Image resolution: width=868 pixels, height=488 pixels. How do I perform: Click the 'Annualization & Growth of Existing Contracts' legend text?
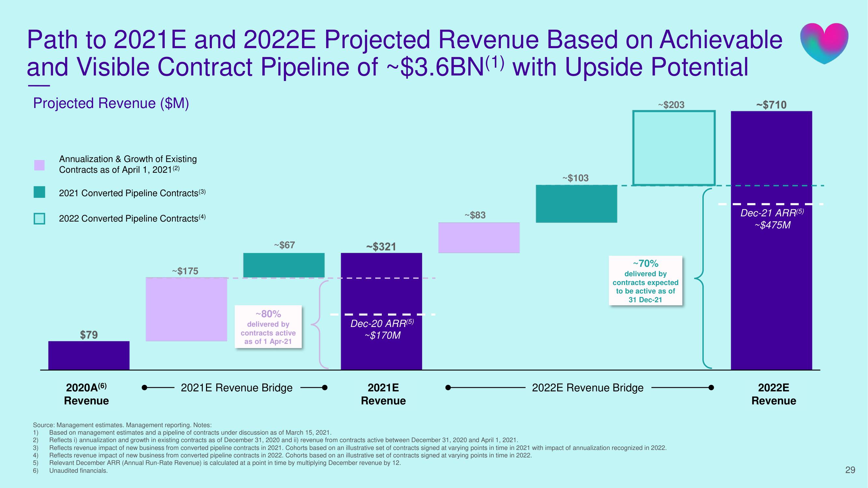tap(128, 164)
